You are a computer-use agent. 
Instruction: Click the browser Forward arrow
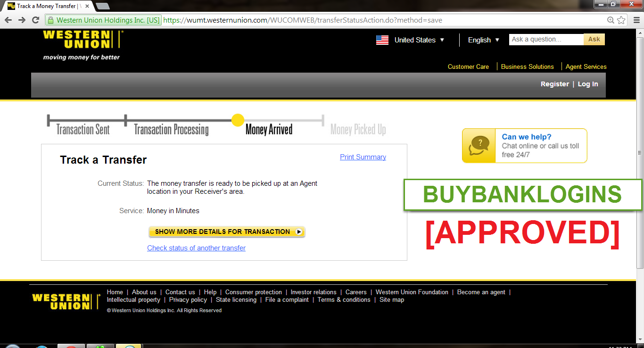click(22, 20)
